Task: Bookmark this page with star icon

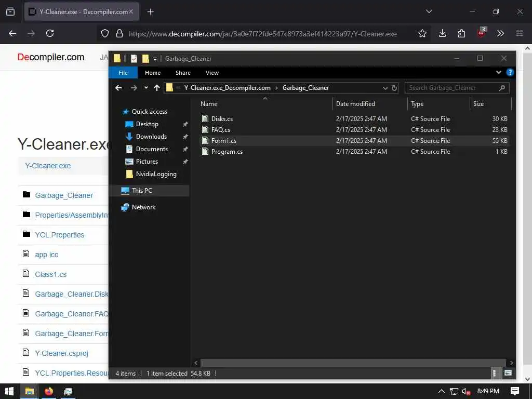Action: point(422,33)
